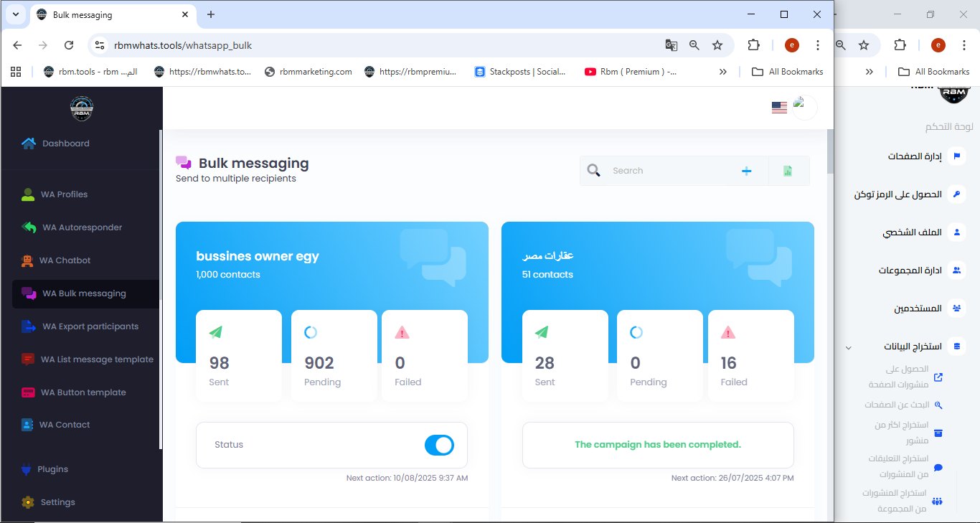Open the tab search dropdown arrow

(15, 14)
